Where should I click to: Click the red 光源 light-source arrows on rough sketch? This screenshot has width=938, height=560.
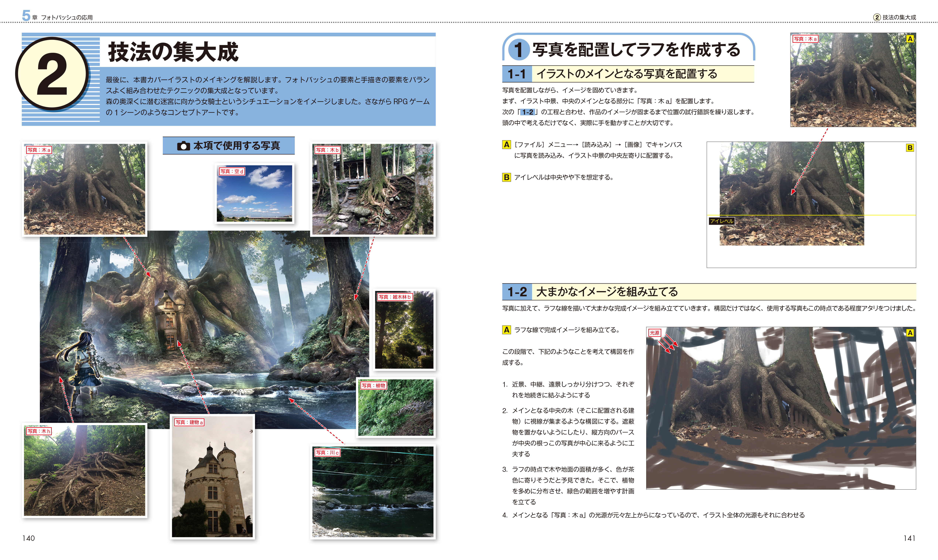pos(668,343)
